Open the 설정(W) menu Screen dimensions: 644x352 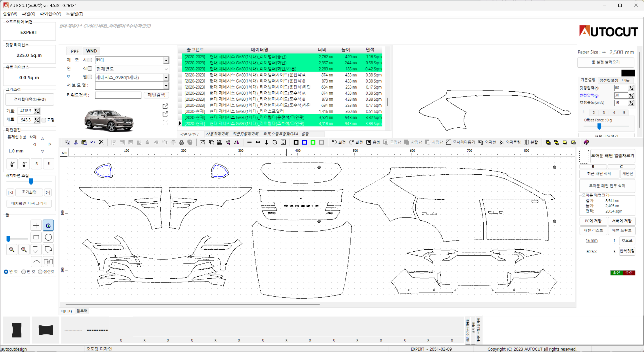[x=10, y=14]
